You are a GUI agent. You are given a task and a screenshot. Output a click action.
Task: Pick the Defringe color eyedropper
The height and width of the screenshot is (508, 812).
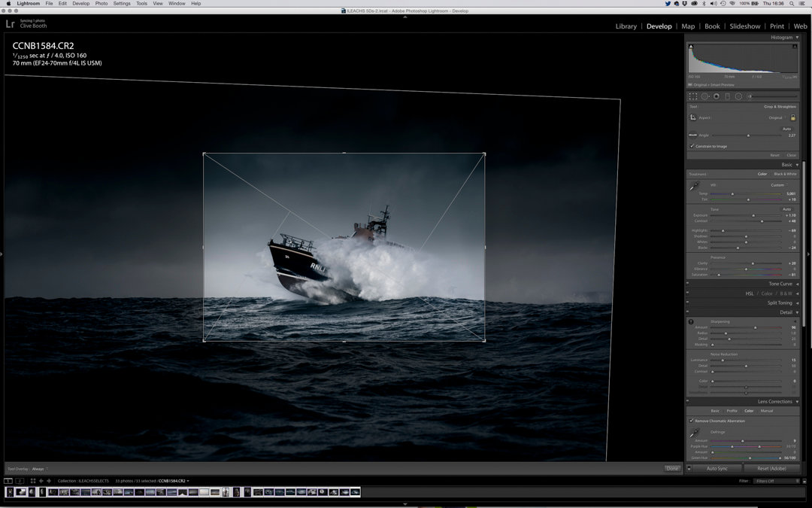coord(694,433)
